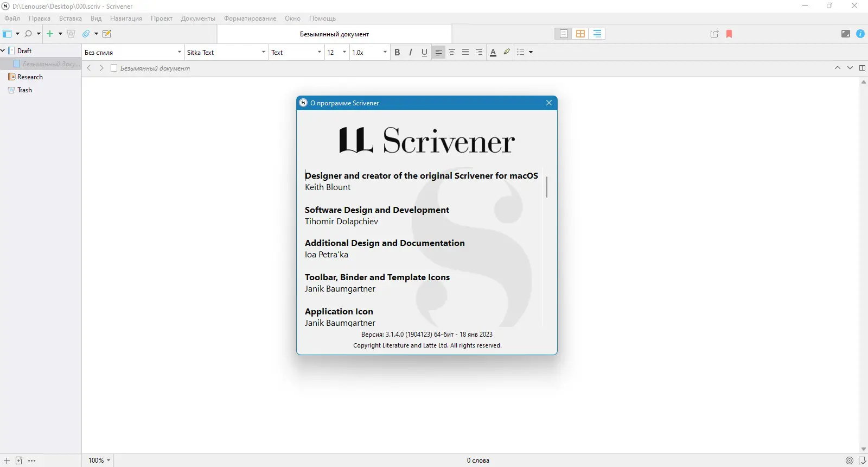Toggle Underline formatting

coord(424,52)
